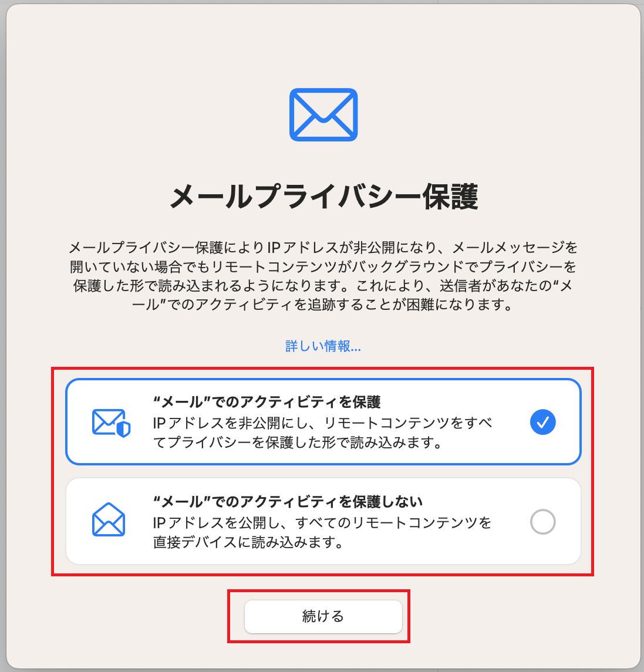Click the bold title of the protect option
The height and width of the screenshot is (672, 644).
(267, 401)
